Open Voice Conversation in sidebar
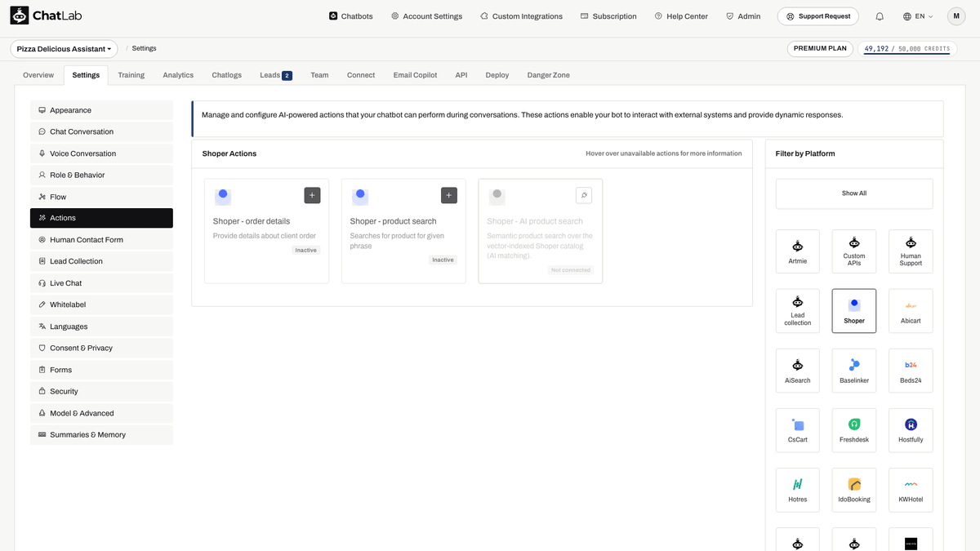 [x=101, y=153]
